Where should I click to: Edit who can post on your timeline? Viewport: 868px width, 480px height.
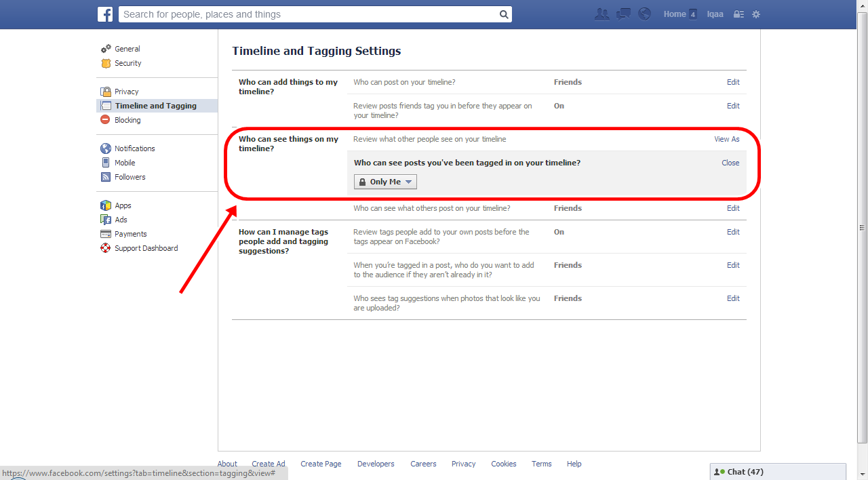[x=733, y=82]
